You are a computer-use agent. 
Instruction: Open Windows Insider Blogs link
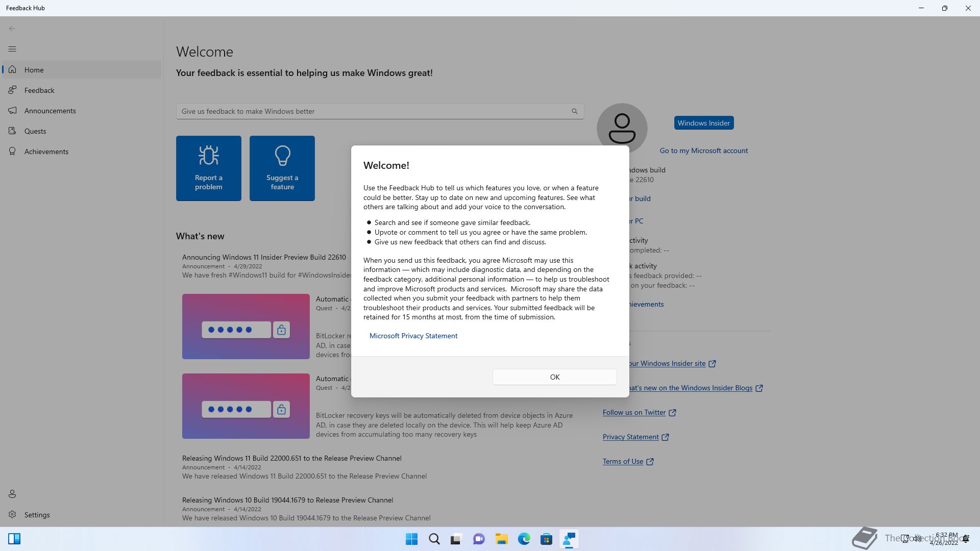691,388
